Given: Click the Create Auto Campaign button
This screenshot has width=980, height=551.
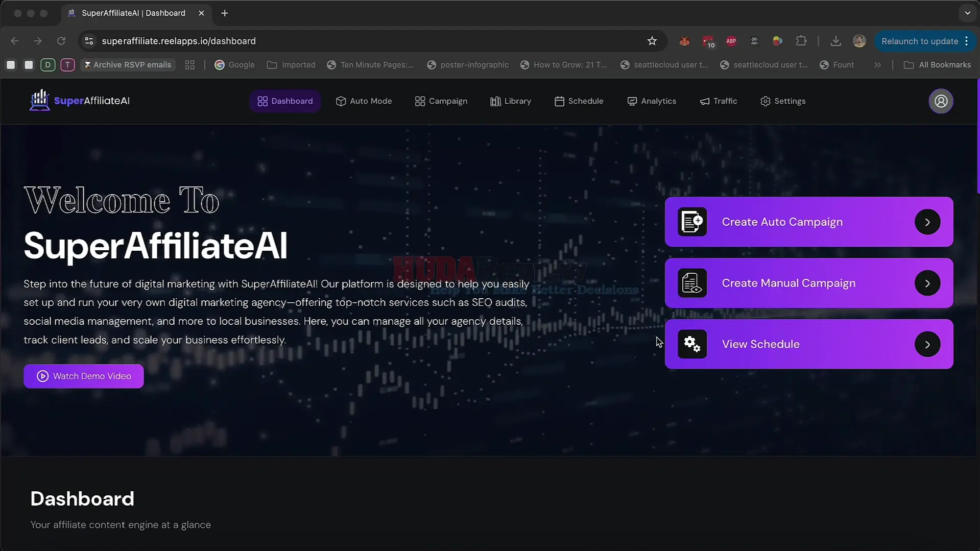Looking at the screenshot, I should tap(809, 222).
